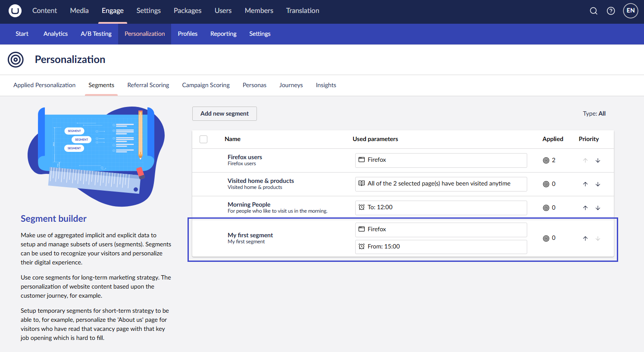Open the Engage section
This screenshot has width=644, height=352.
113,10
